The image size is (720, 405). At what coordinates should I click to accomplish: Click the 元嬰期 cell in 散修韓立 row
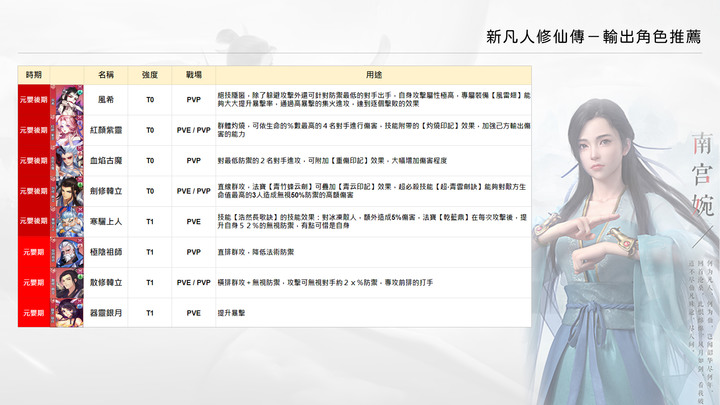pyautogui.click(x=34, y=282)
